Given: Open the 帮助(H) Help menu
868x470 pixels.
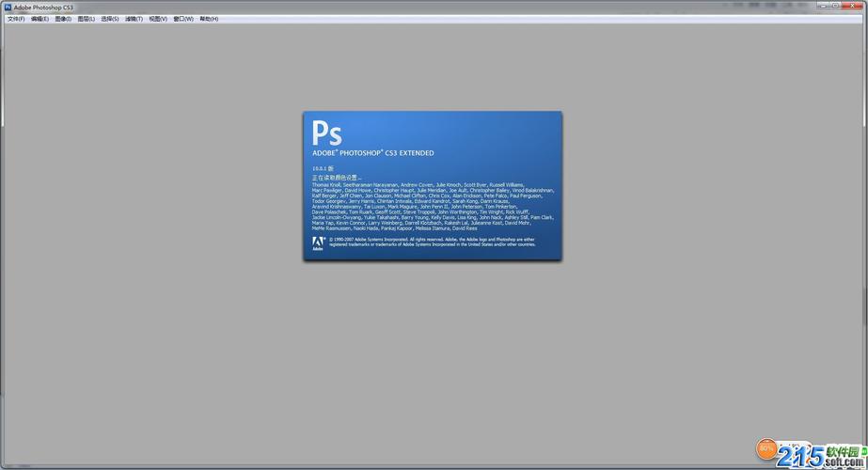Looking at the screenshot, I should [209, 19].
